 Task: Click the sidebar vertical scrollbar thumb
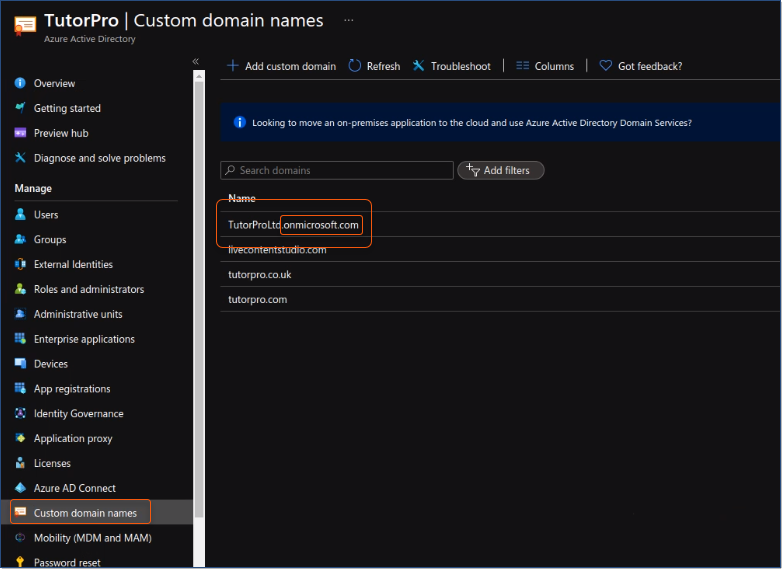point(199,300)
